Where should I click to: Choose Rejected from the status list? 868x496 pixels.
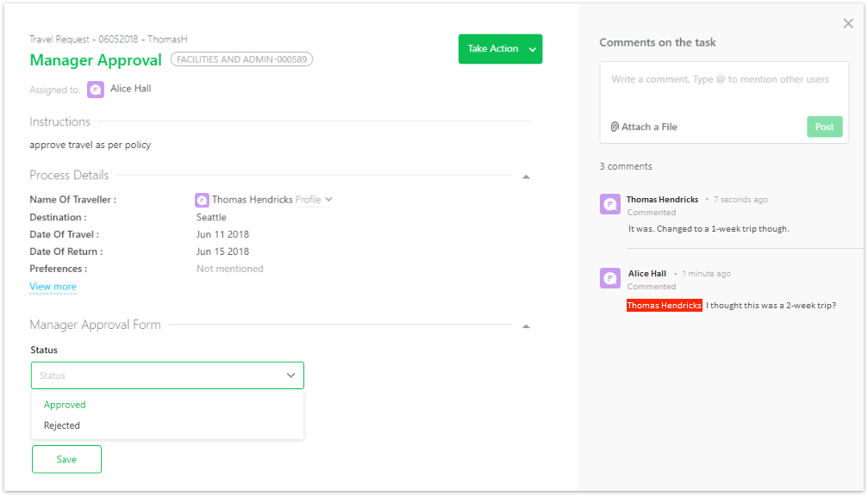tap(62, 425)
